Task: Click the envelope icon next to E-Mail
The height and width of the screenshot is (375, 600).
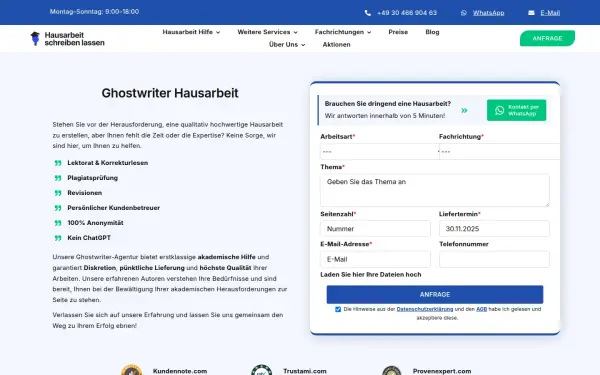Action: click(531, 13)
